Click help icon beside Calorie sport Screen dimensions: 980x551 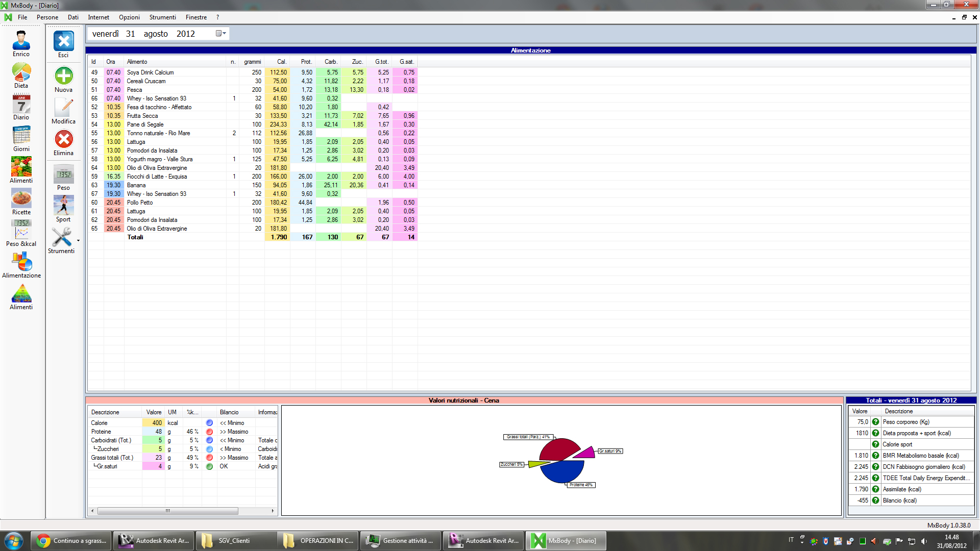pyautogui.click(x=875, y=444)
